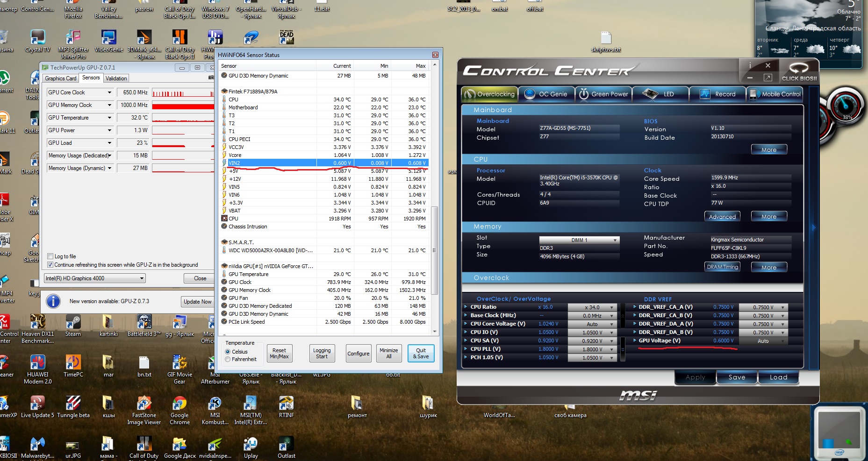Open Google Chrome desktop shortcut
This screenshot has width=868, height=461.
click(x=179, y=404)
